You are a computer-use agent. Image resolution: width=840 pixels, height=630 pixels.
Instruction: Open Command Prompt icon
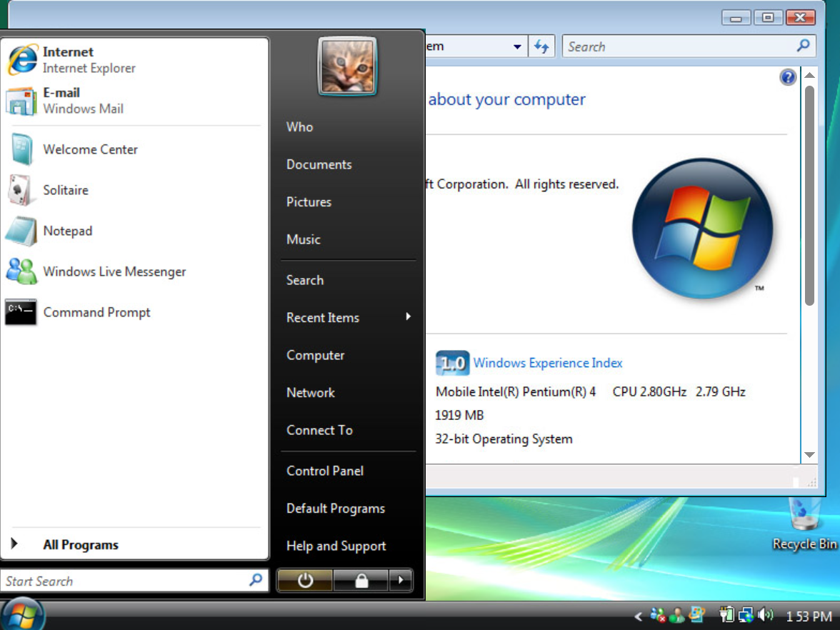tap(21, 311)
